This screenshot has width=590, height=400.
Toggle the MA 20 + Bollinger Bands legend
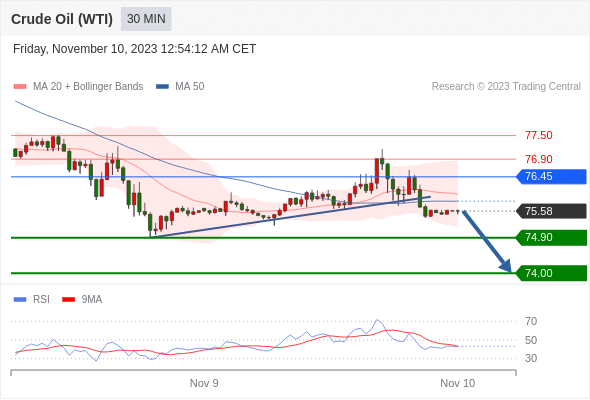[78, 87]
